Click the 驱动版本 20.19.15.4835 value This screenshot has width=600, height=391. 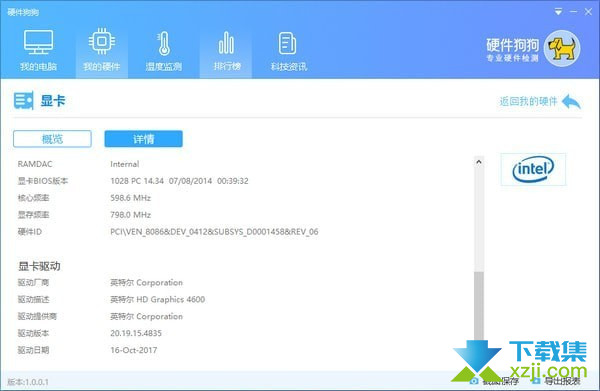(136, 333)
